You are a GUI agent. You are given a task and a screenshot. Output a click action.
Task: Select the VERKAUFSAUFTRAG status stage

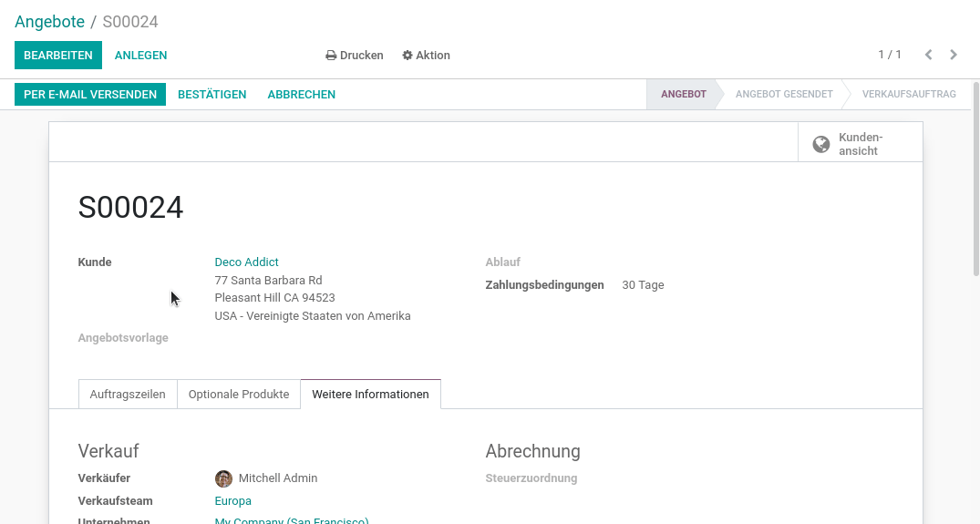909,94
